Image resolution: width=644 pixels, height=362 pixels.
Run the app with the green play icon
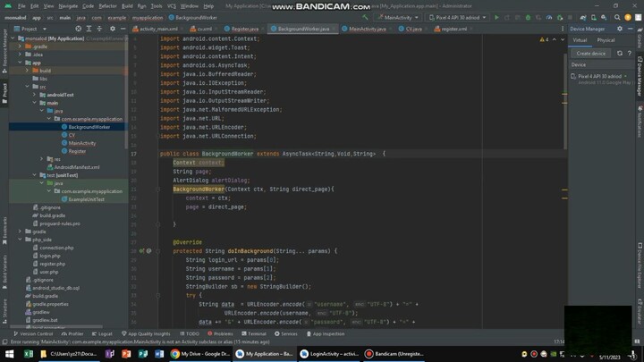tap(496, 18)
